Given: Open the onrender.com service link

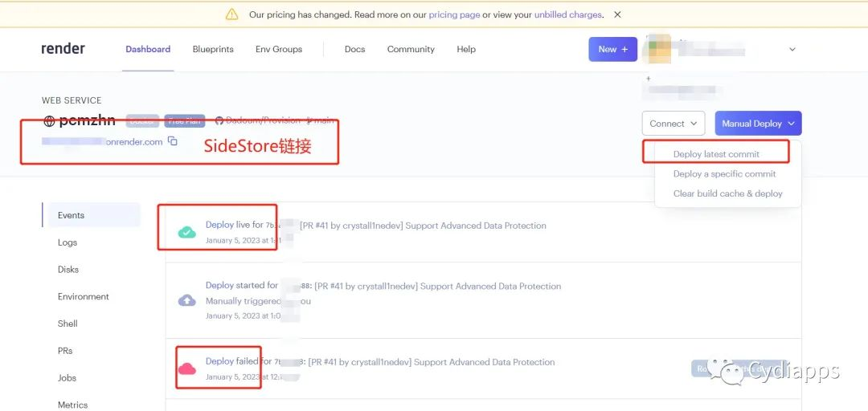Looking at the screenshot, I should (102, 141).
